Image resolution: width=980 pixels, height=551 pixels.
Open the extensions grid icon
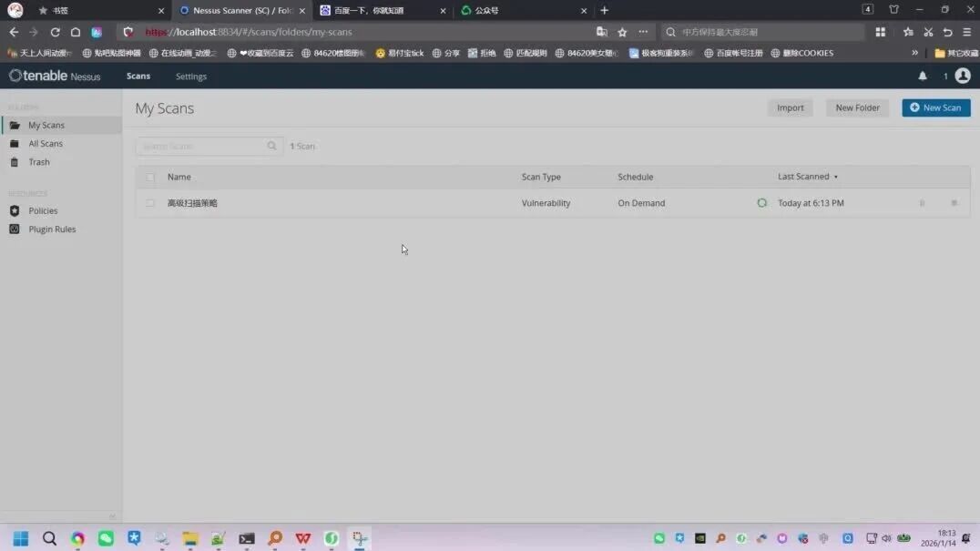(880, 32)
